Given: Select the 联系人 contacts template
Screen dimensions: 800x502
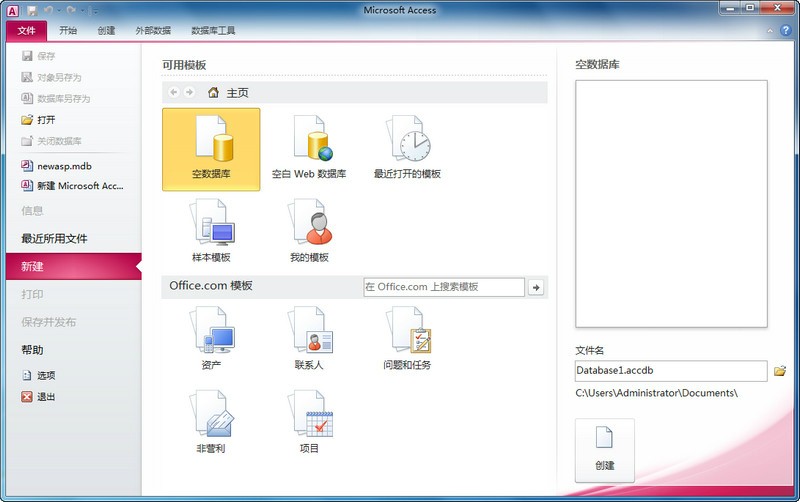Looking at the screenshot, I should [309, 338].
